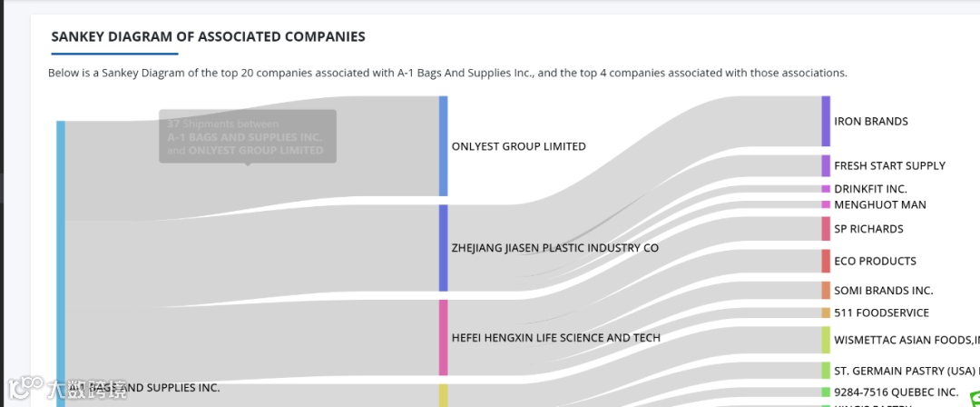The image size is (980, 407).
Task: Click the SP RICHARDS red node bar
Action: point(826,229)
